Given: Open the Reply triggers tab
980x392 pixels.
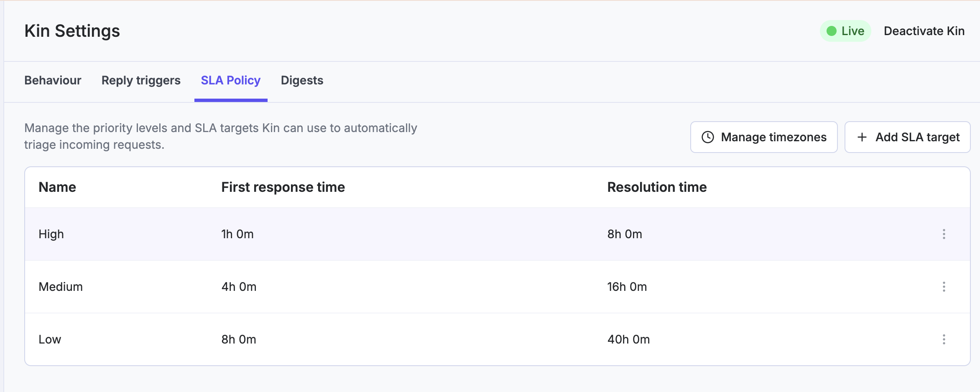Looking at the screenshot, I should (141, 80).
